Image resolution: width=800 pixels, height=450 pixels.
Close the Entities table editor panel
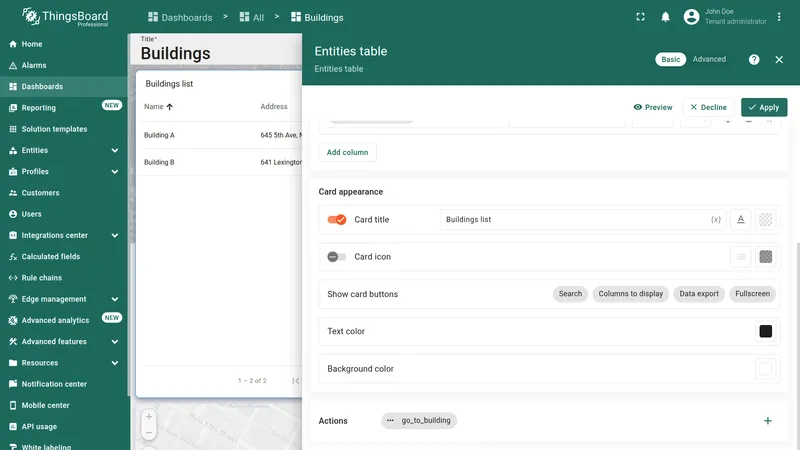pyautogui.click(x=779, y=60)
